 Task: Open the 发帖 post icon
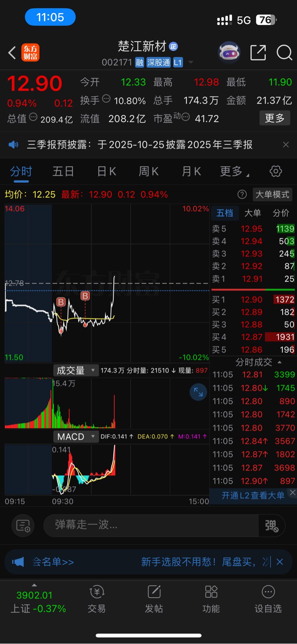tap(154, 599)
